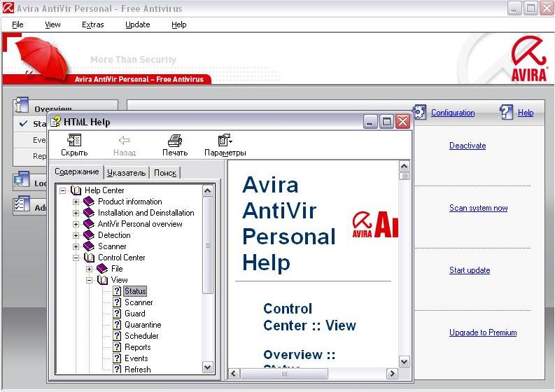The height and width of the screenshot is (392, 555).
Task: Click the Deactivate link
Action: 467,146
